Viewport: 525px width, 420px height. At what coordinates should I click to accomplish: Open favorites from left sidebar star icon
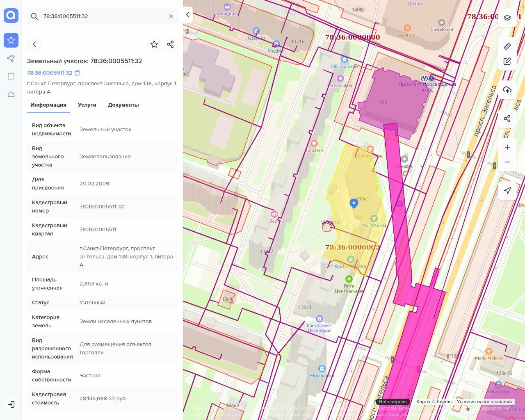[11, 40]
